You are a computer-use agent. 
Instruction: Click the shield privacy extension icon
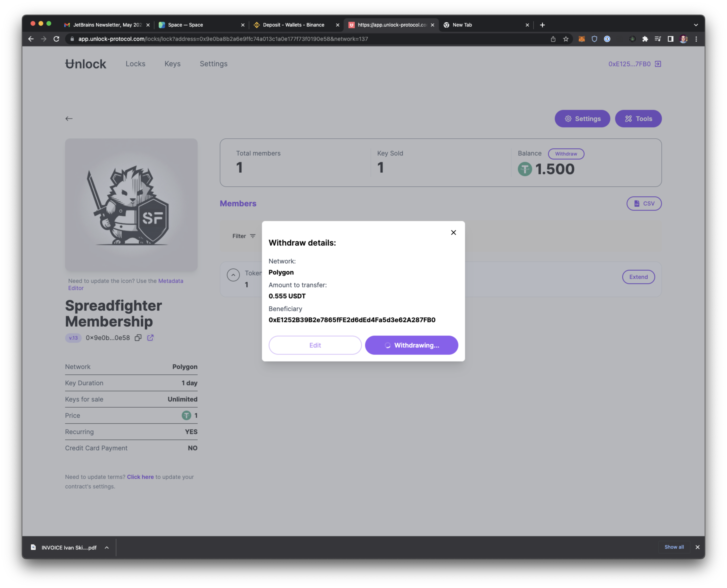(x=594, y=39)
